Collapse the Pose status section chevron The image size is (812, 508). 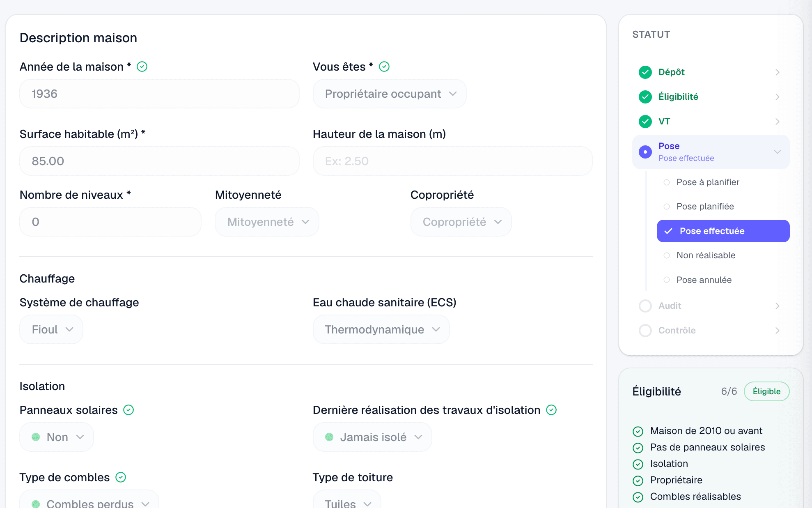click(778, 152)
